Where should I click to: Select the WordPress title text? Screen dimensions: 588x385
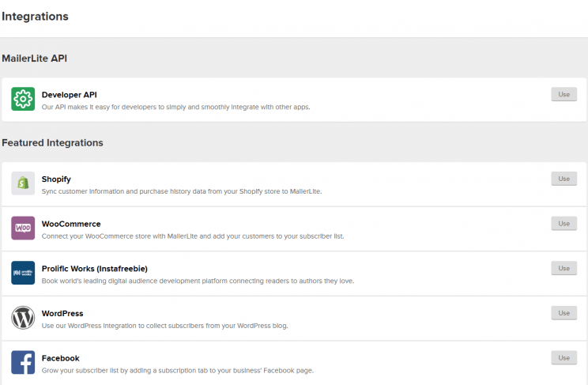(62, 313)
